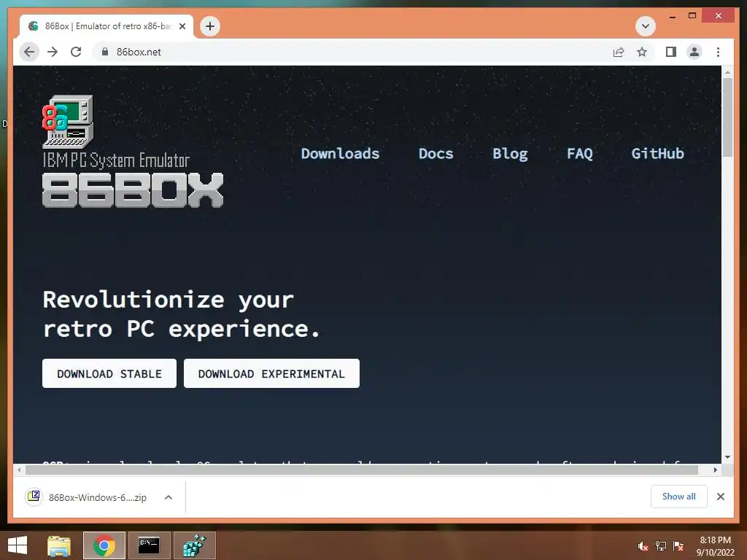The height and width of the screenshot is (560, 747).
Task: Open the Command Prompt taskbar icon
Action: (x=149, y=545)
